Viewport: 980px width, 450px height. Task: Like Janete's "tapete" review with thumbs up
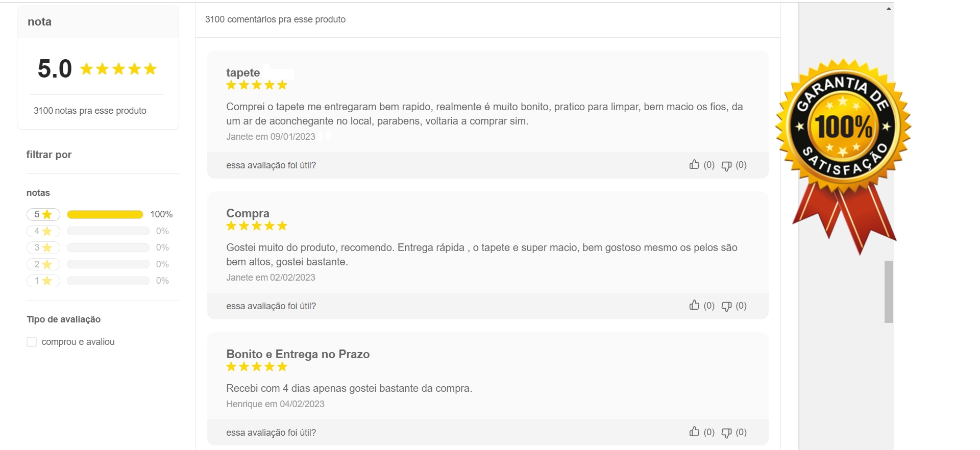(694, 164)
